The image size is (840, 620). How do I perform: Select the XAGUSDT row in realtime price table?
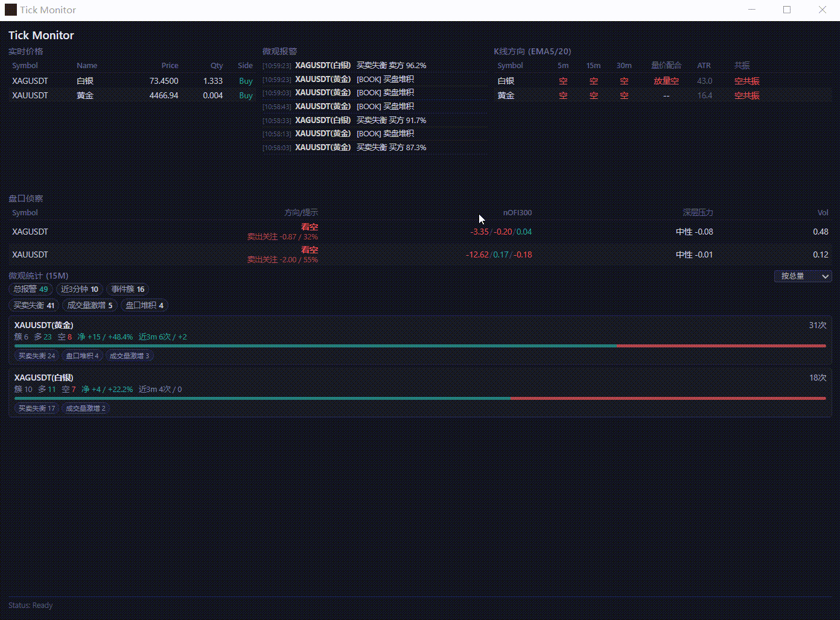132,81
